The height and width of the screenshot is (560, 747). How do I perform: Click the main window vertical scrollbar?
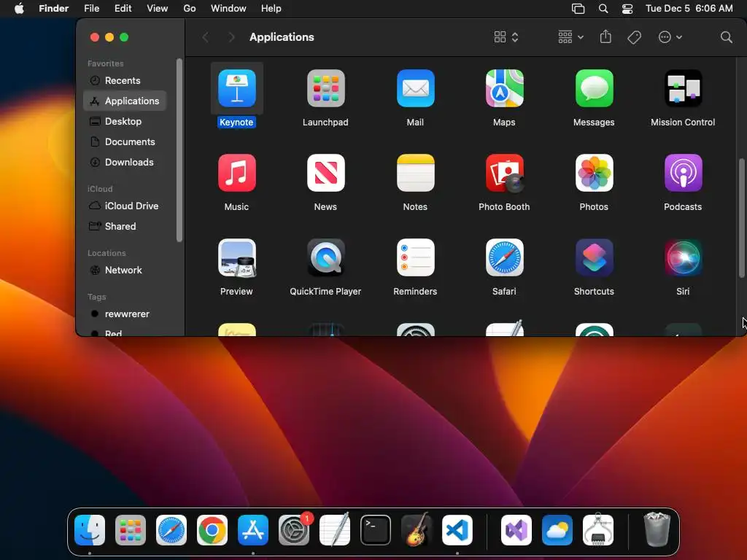point(741,218)
